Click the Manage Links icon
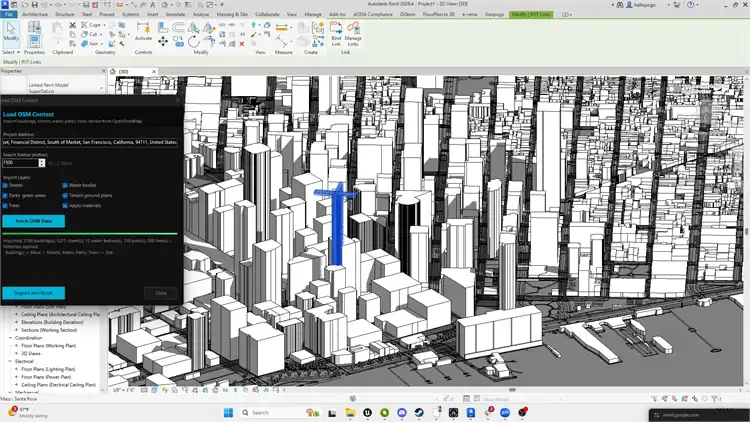 click(x=353, y=34)
